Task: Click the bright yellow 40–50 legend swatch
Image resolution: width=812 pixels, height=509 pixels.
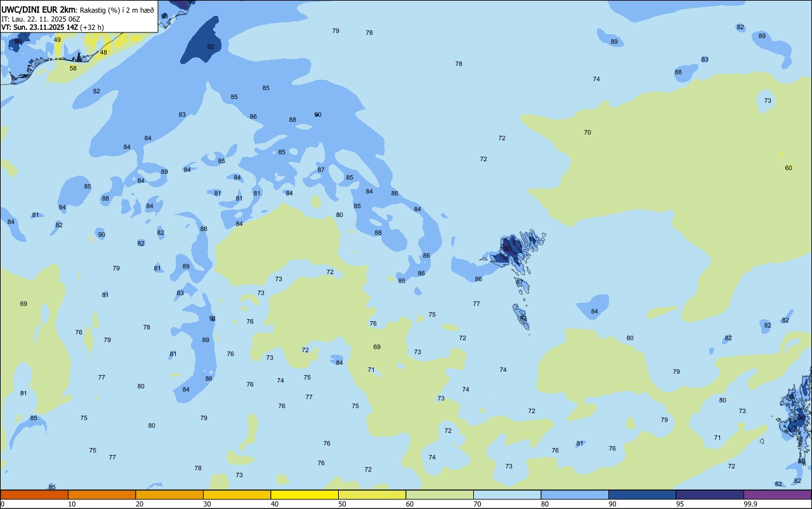Action: (304, 494)
